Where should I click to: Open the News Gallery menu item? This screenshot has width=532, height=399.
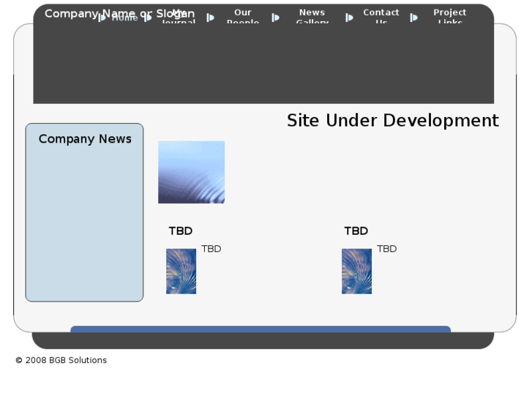tap(312, 17)
